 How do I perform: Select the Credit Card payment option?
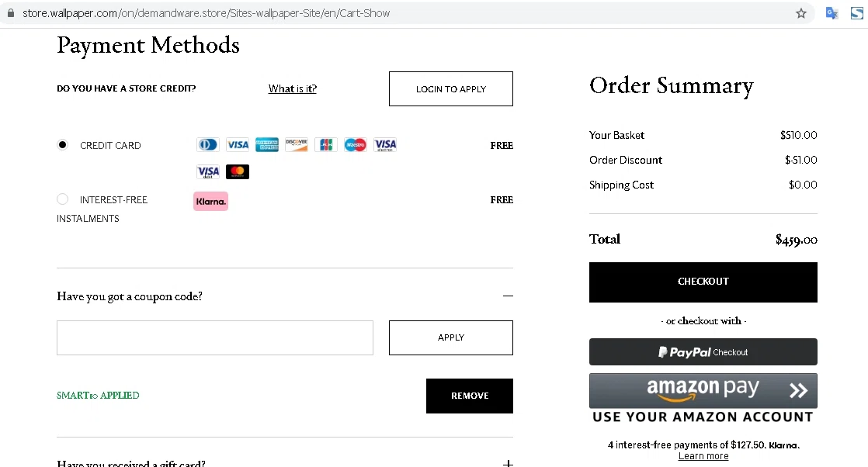pos(63,145)
